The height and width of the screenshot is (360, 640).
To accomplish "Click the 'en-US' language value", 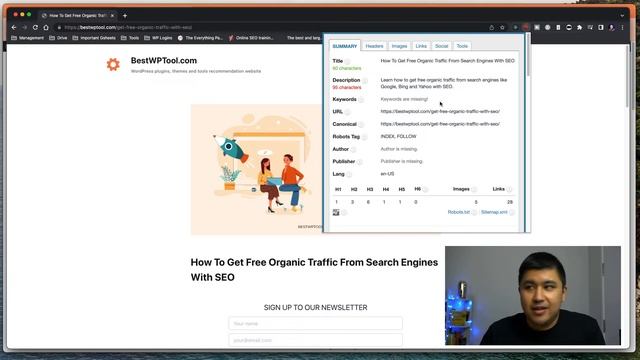I will click(x=387, y=174).
